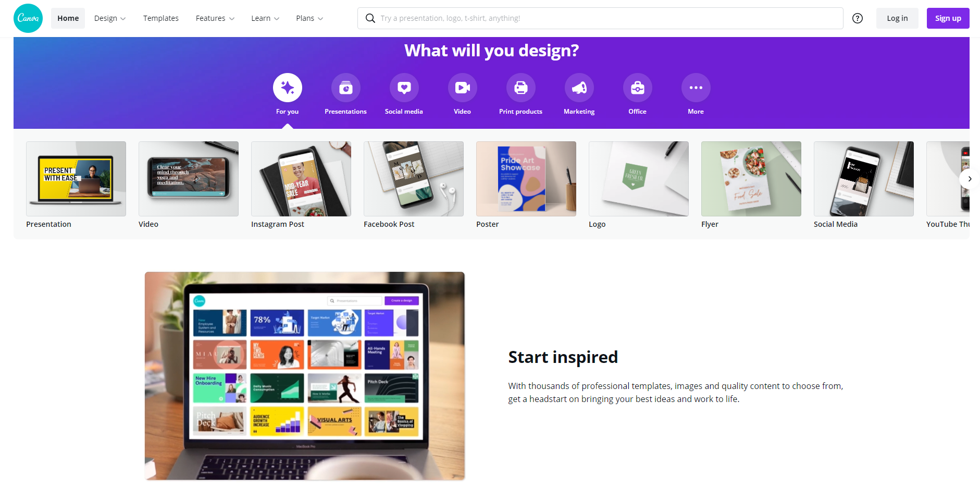Open the Print products printer icon
The width and height of the screenshot is (980, 486).
(x=521, y=88)
